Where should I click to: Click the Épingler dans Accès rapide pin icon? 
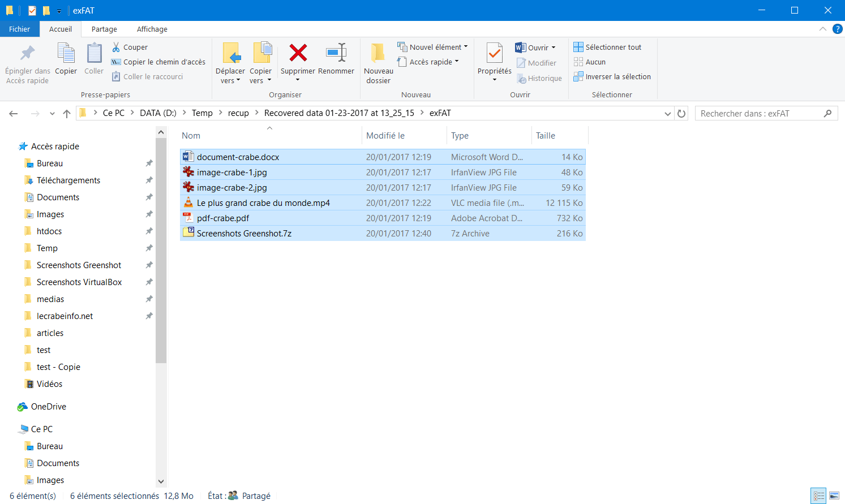tap(27, 54)
